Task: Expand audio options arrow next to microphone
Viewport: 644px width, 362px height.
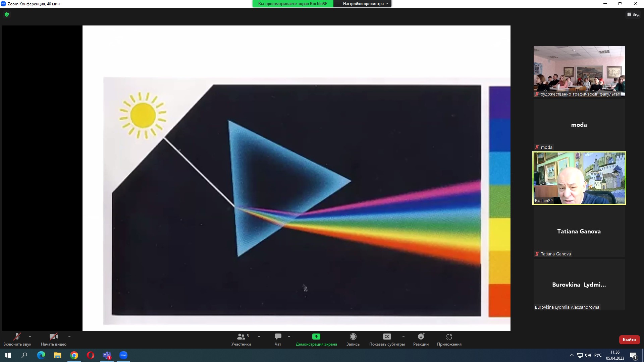Action: [x=30, y=337]
